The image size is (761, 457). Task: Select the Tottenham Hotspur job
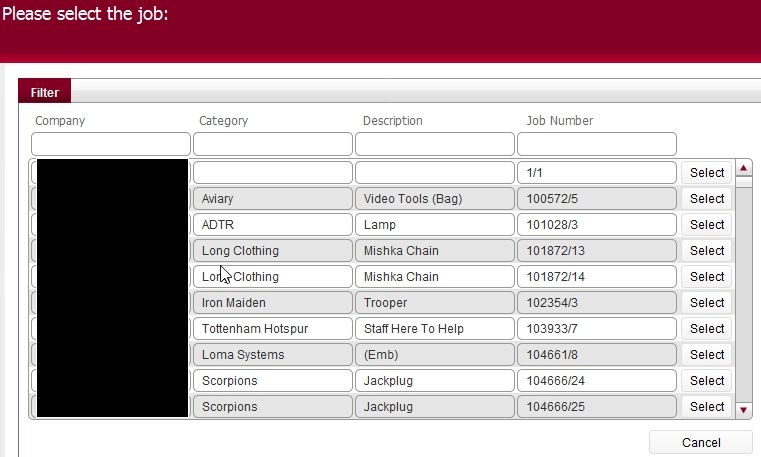coord(706,329)
